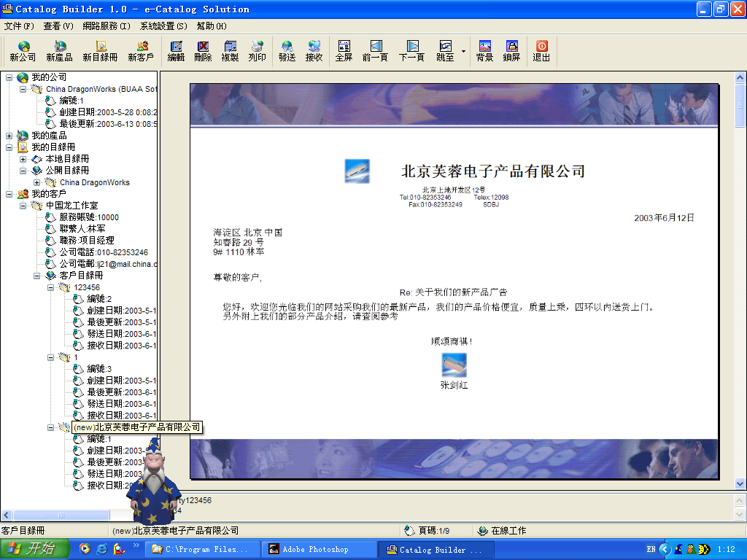Screen dimensions: 747x560
Task: Collapse the 客戶目錄冊 tree node
Action: (36, 276)
